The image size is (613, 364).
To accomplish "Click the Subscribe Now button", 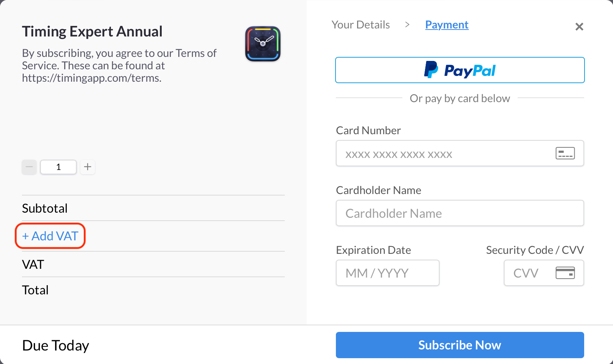I will 460,345.
